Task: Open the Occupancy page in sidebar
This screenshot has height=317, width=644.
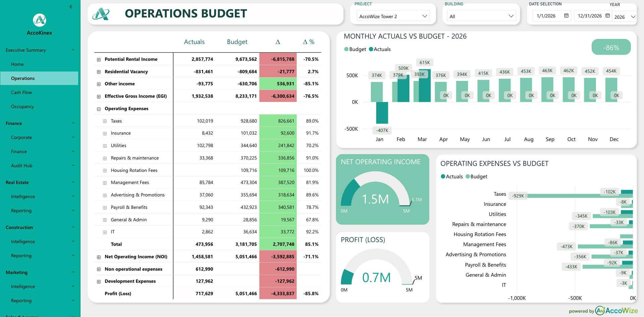Action: point(22,106)
